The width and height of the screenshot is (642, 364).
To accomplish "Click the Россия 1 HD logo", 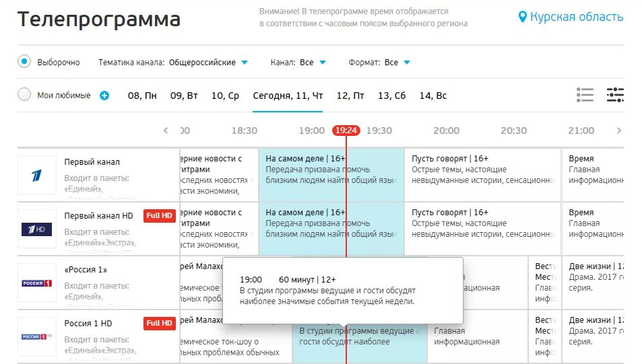I will (x=37, y=336).
